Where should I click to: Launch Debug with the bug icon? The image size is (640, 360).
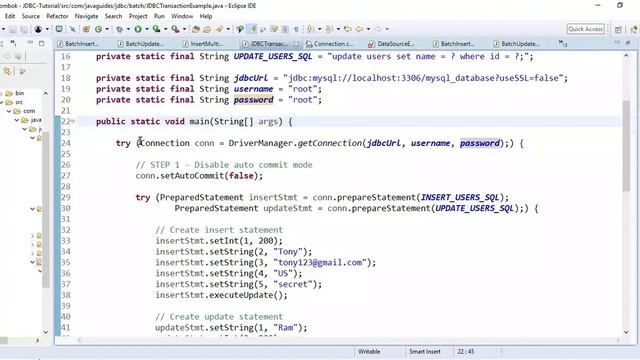pyautogui.click(x=119, y=29)
